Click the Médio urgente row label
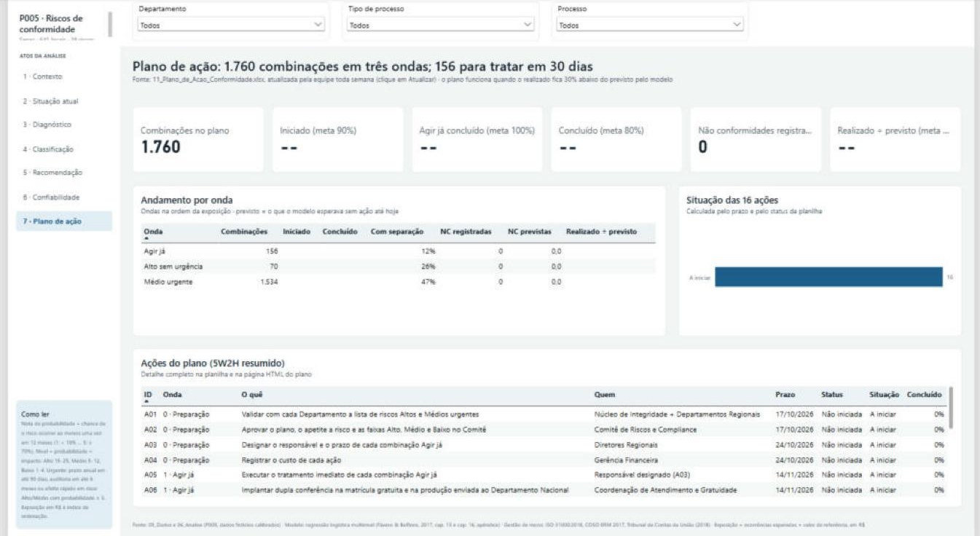 [168, 282]
